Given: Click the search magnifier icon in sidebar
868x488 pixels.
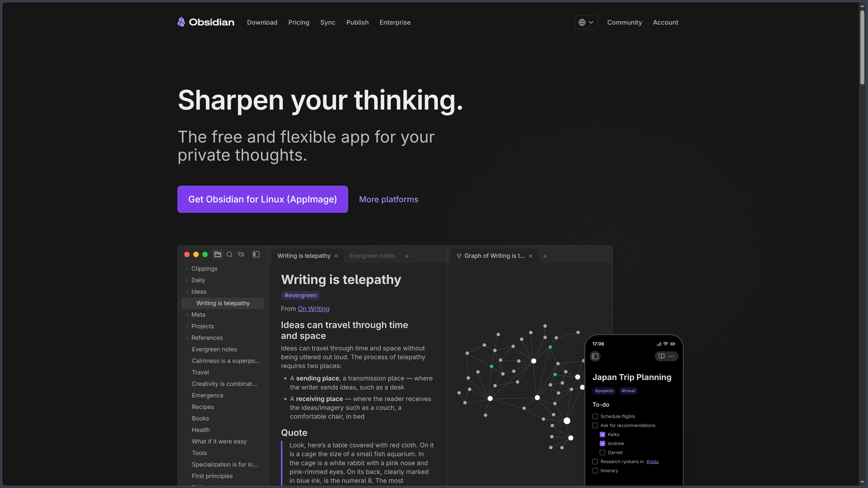Looking at the screenshot, I should 229,254.
